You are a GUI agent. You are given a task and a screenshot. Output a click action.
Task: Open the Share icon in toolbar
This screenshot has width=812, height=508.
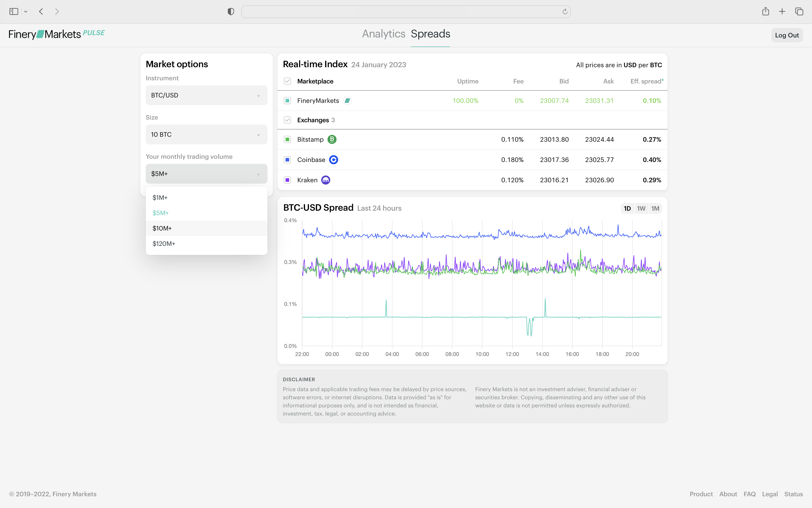pyautogui.click(x=766, y=12)
